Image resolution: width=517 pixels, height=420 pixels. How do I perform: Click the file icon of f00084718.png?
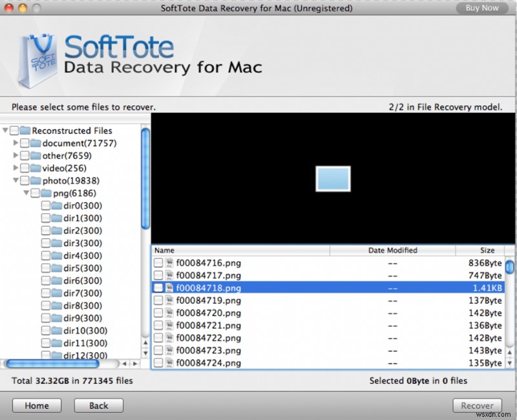(169, 288)
